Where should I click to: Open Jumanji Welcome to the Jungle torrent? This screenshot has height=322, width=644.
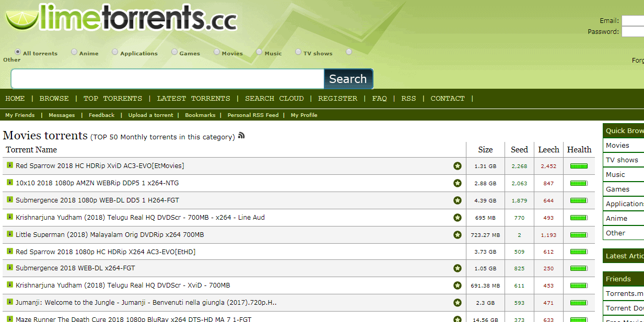click(146, 303)
